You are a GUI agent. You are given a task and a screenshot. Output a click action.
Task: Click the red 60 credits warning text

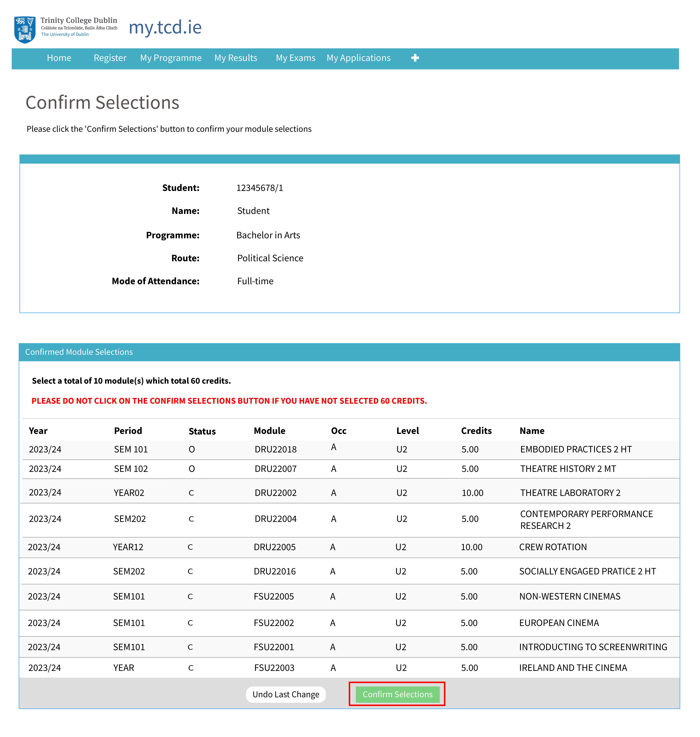pyautogui.click(x=229, y=401)
